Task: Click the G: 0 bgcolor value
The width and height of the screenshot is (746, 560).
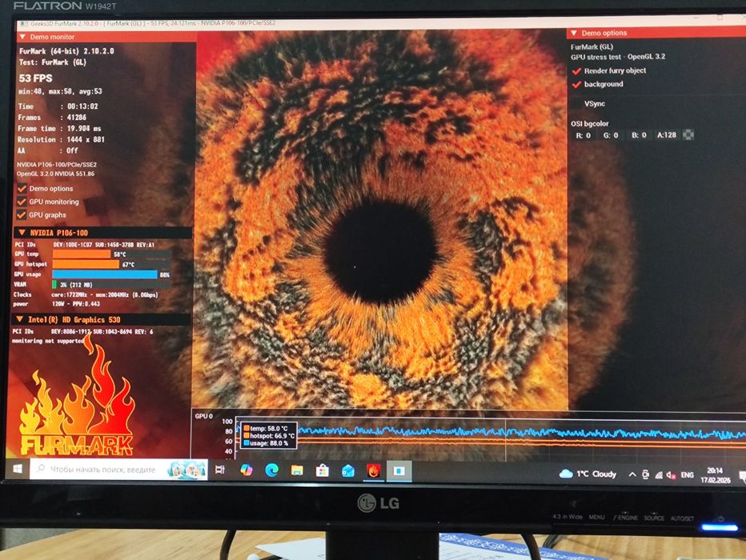Action: coord(611,135)
